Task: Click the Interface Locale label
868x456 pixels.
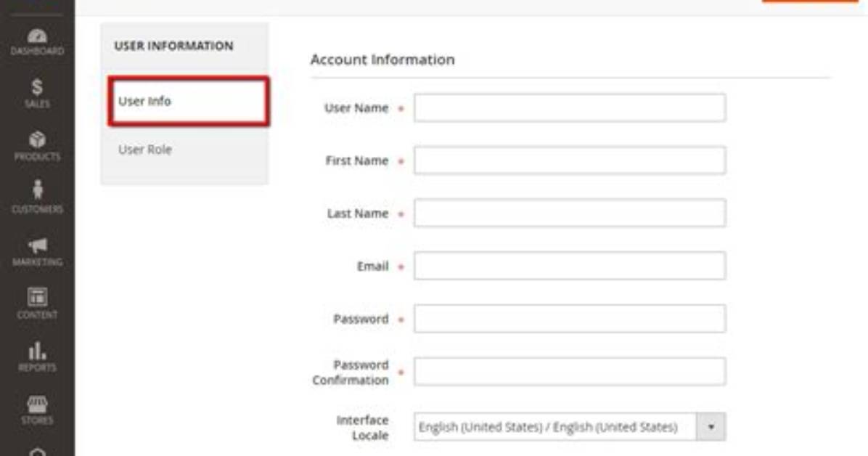Action: [x=363, y=428]
